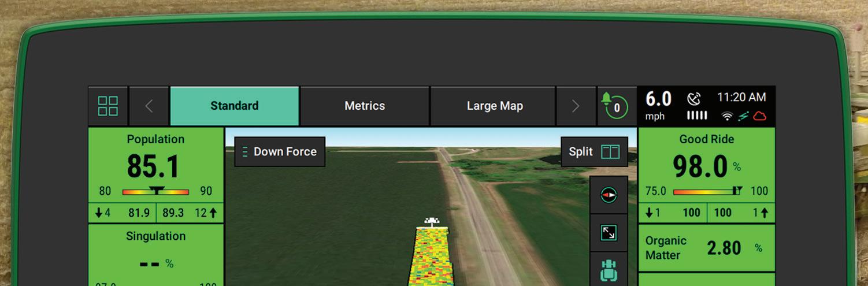Screen dimensions: 868x286
Task: Click the Good Ride up-arrow row 1 indicator
Action: tap(761, 213)
